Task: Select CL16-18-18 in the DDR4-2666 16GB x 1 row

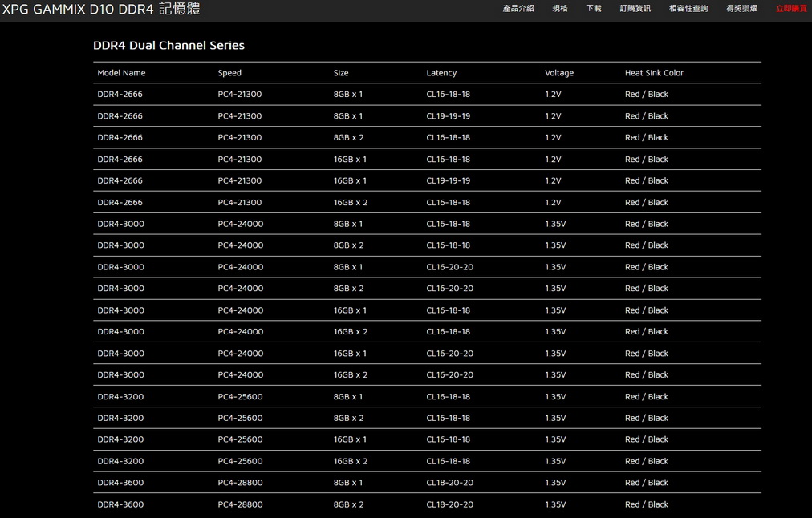Action: pos(449,160)
